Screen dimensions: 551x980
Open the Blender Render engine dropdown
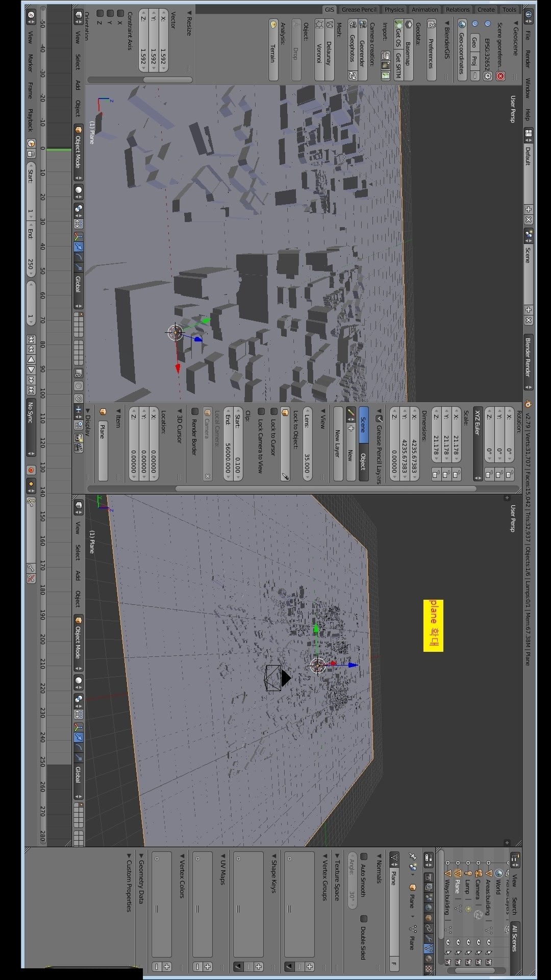[529, 363]
